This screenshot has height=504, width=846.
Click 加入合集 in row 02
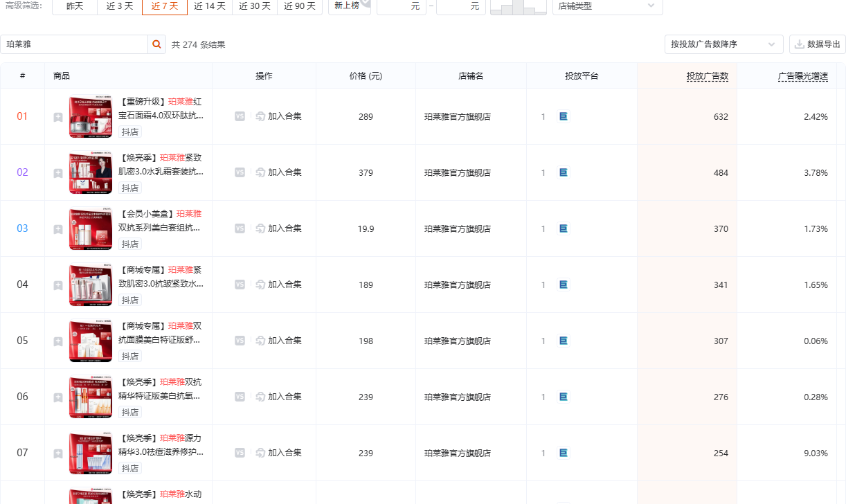278,172
